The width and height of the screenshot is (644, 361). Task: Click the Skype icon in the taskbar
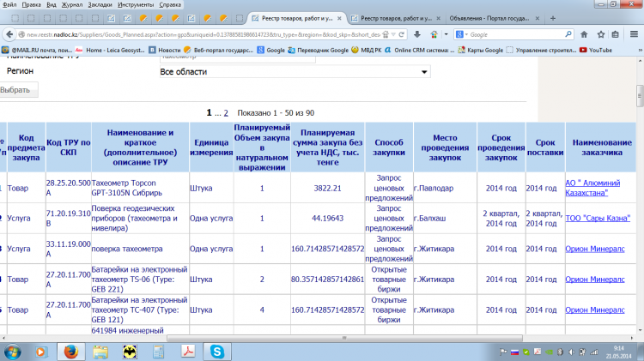pyautogui.click(x=218, y=350)
